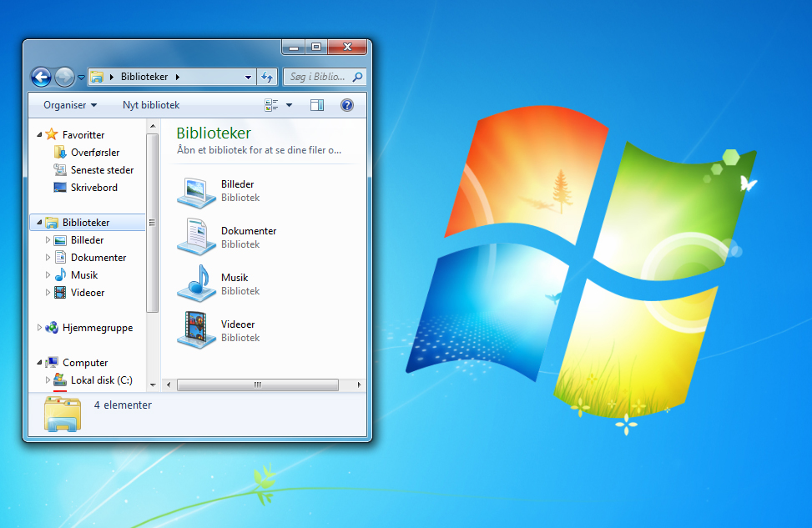Minimize the Biblioteker window
The image size is (812, 528).
pyautogui.click(x=294, y=47)
